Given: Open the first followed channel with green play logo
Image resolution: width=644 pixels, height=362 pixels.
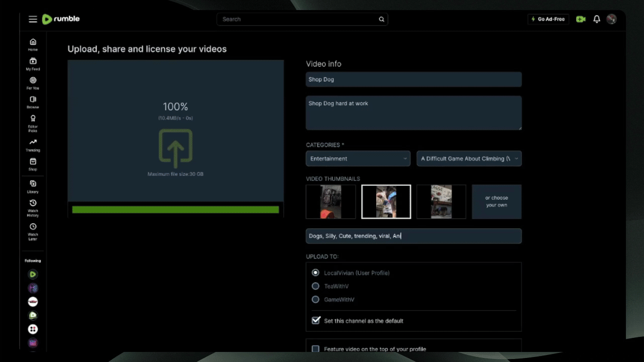Looking at the screenshot, I should coord(33,275).
